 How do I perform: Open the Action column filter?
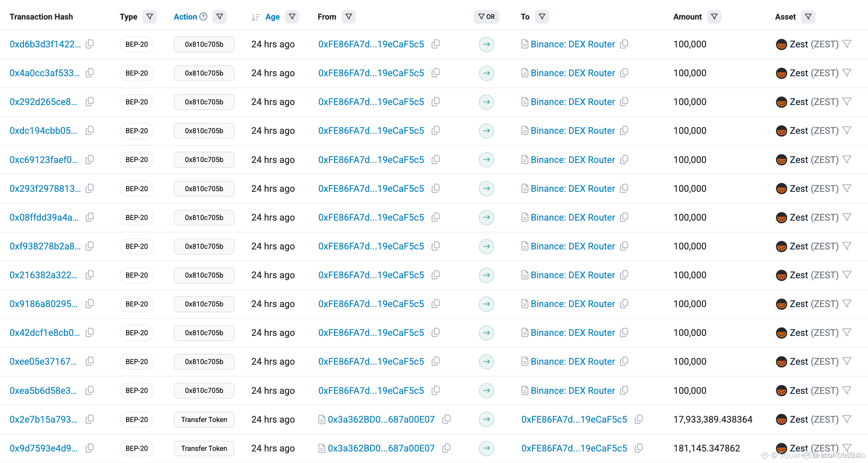pyautogui.click(x=220, y=17)
